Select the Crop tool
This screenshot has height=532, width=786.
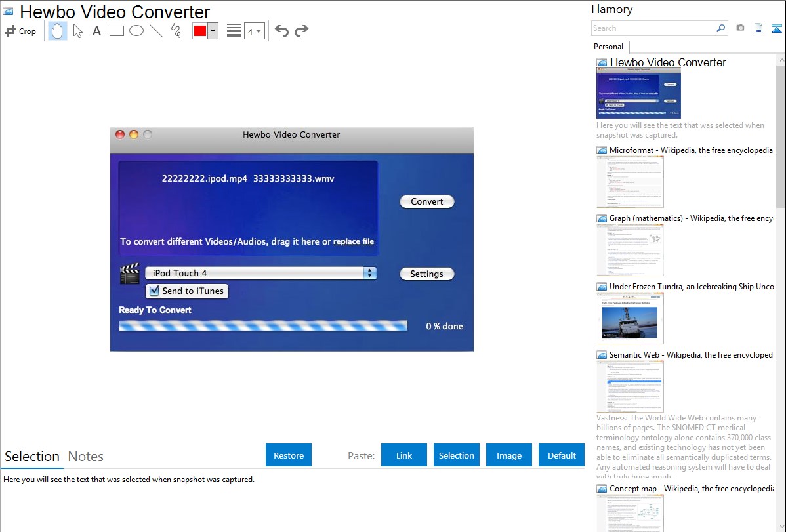[x=20, y=31]
